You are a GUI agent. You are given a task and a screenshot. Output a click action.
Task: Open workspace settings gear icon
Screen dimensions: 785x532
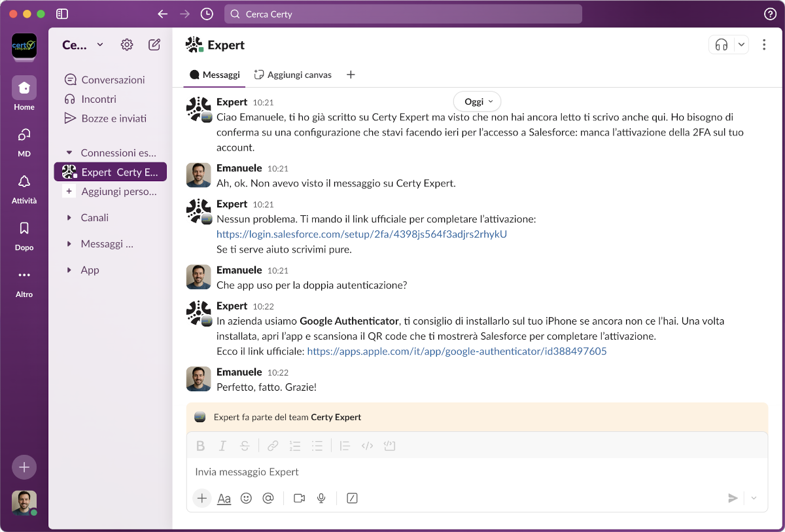click(x=127, y=44)
